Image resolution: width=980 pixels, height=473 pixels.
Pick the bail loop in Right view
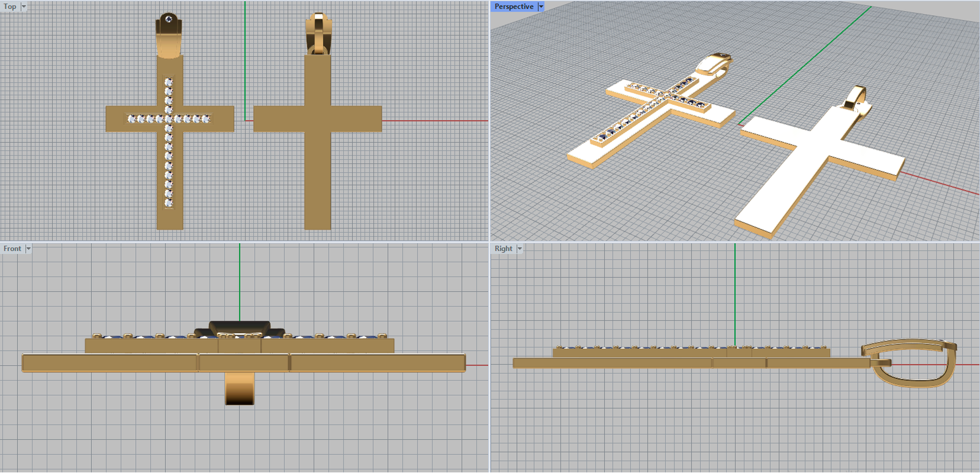coord(913,363)
